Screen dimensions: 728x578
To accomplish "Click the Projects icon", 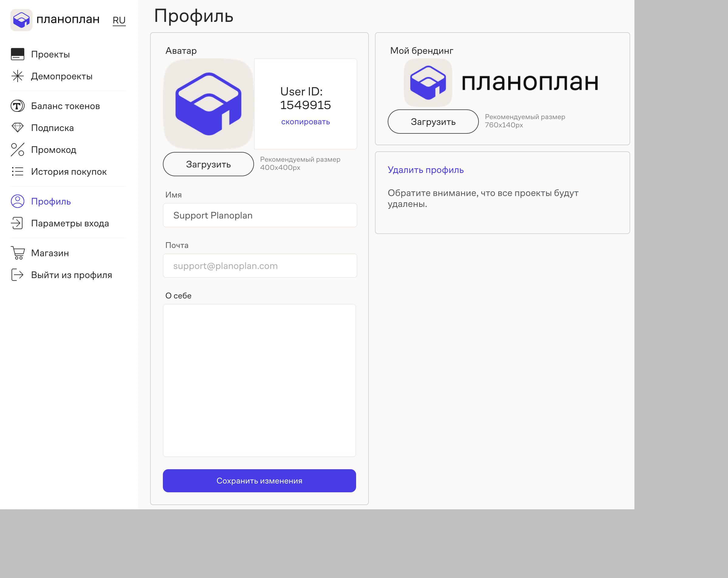I will (18, 54).
